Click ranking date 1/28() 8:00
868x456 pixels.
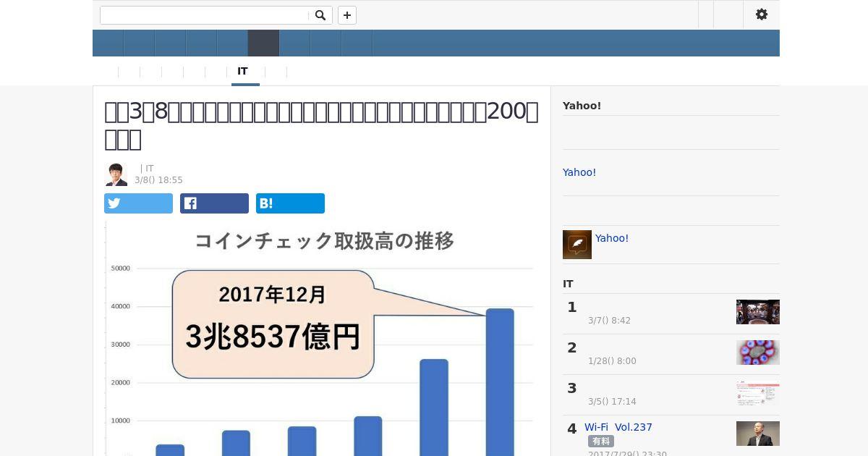(x=612, y=361)
